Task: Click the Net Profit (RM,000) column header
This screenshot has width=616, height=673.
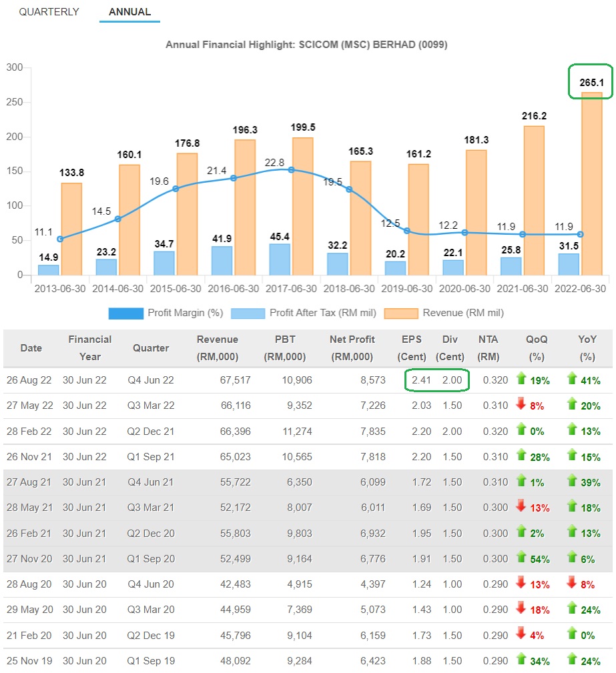Action: [x=352, y=348]
